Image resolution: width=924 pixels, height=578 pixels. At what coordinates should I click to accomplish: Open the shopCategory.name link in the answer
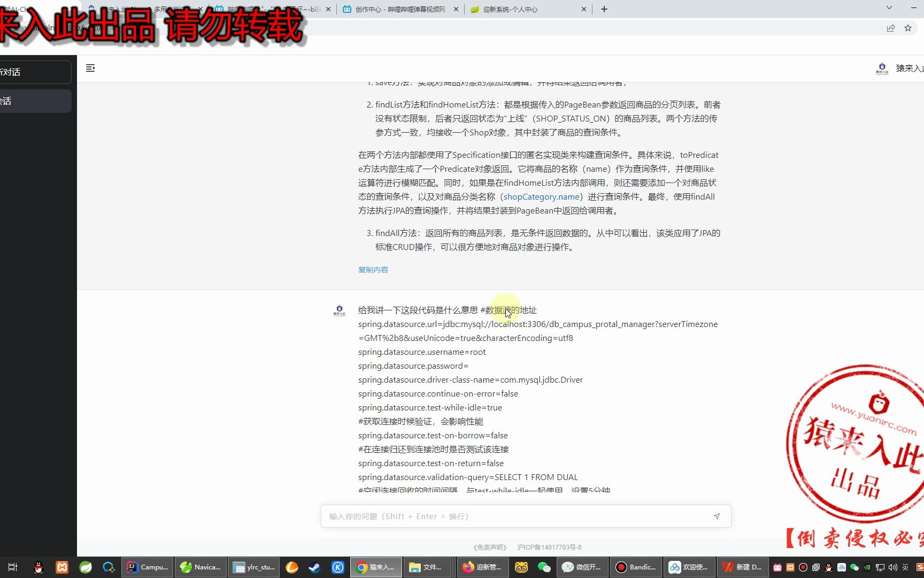[x=541, y=196]
